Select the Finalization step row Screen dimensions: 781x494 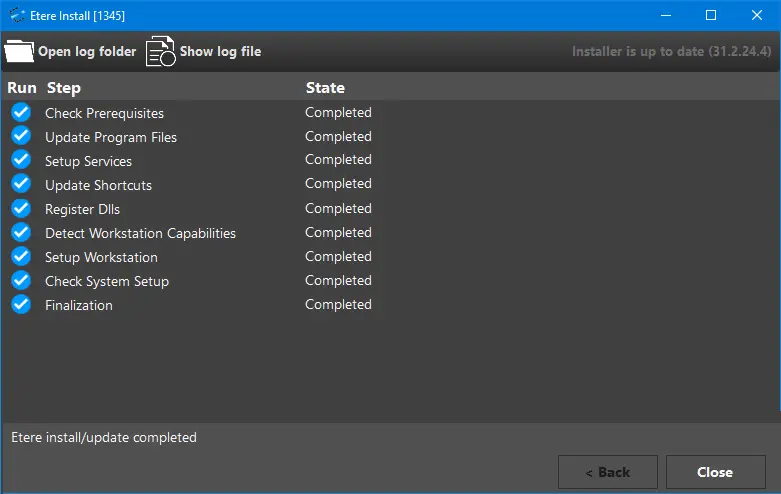79,306
